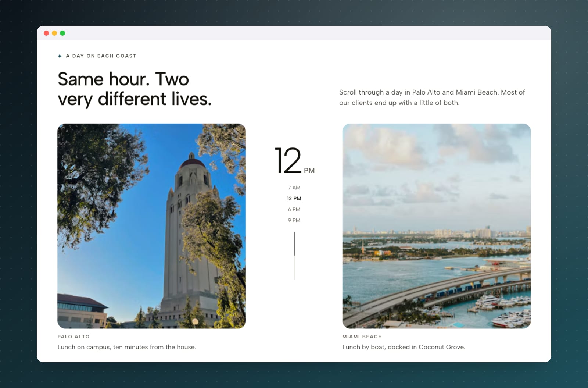This screenshot has width=588, height=388.
Task: Click the window title bar
Action: point(294,33)
